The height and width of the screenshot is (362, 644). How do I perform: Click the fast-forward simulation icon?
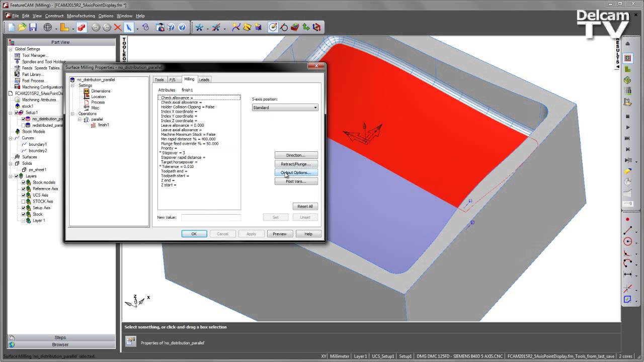(x=627, y=138)
